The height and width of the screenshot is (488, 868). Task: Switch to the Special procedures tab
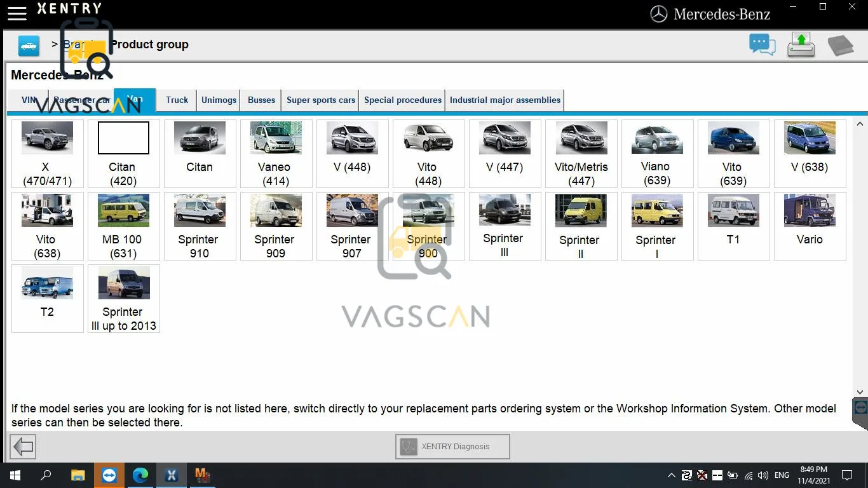click(x=403, y=100)
